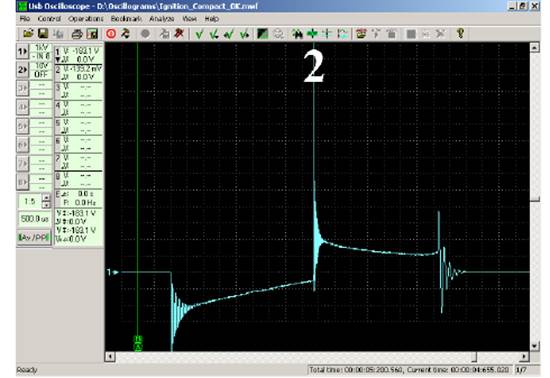Toggle channel 6 button
This screenshot has height=378, width=550.
22,144
